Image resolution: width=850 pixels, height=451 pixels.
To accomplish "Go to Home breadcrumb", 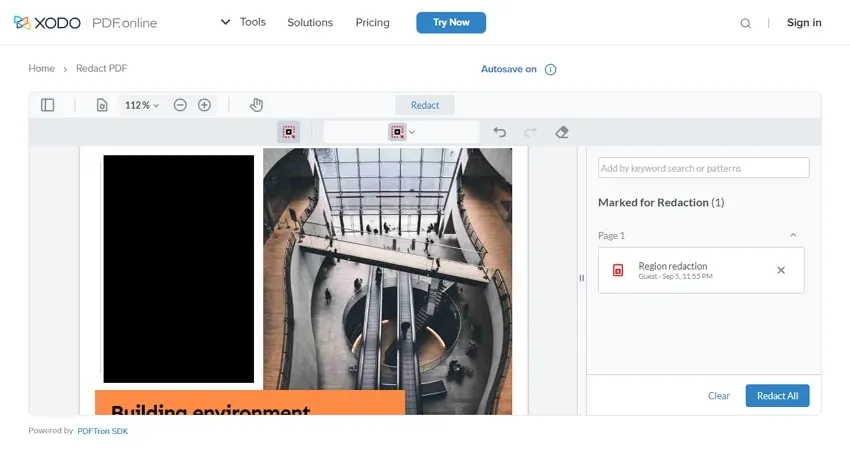I will pyautogui.click(x=42, y=68).
